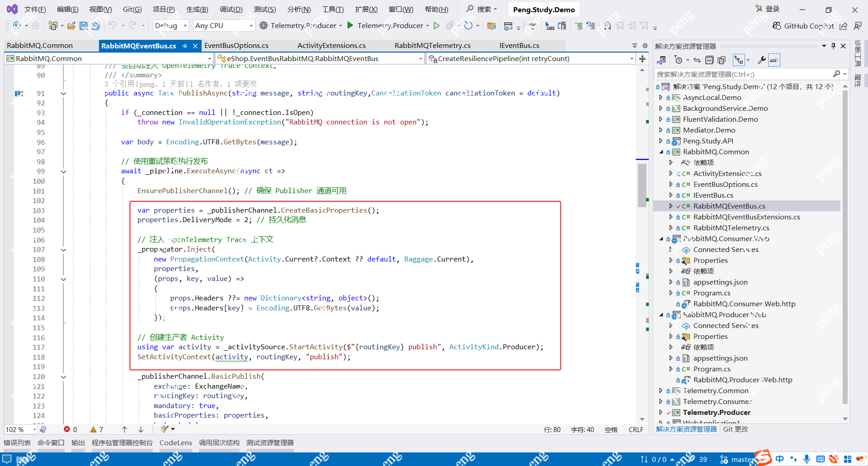Viewport: 868px width, 466px height.
Task: Open the RabbitMQ.Common project scope dropdown
Action: click(x=108, y=58)
